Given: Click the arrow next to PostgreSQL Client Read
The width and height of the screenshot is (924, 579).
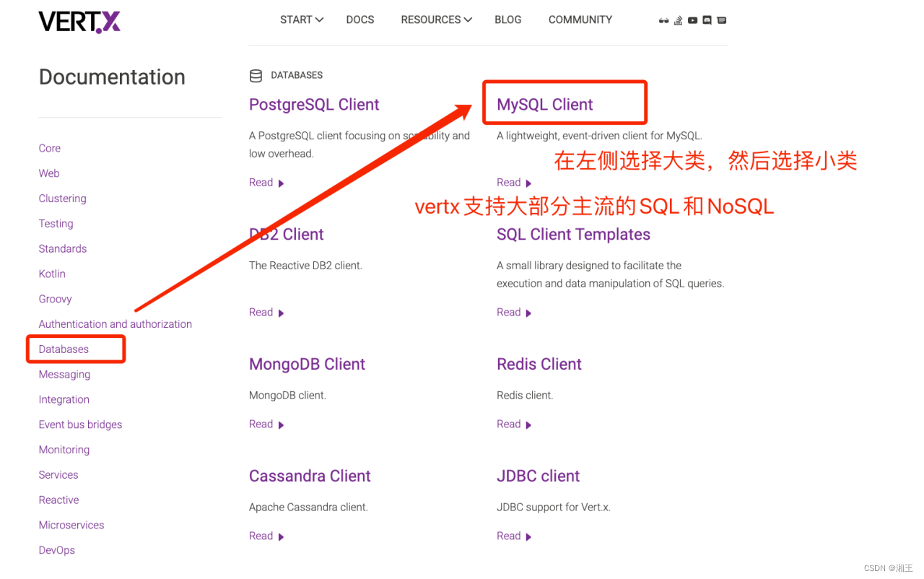Looking at the screenshot, I should point(281,183).
